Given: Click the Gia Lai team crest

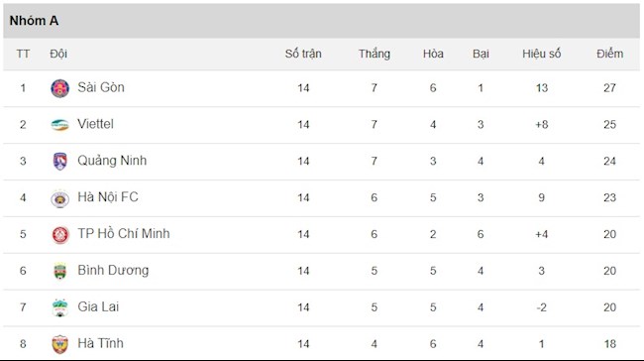Looking at the screenshot, I should point(60,307).
